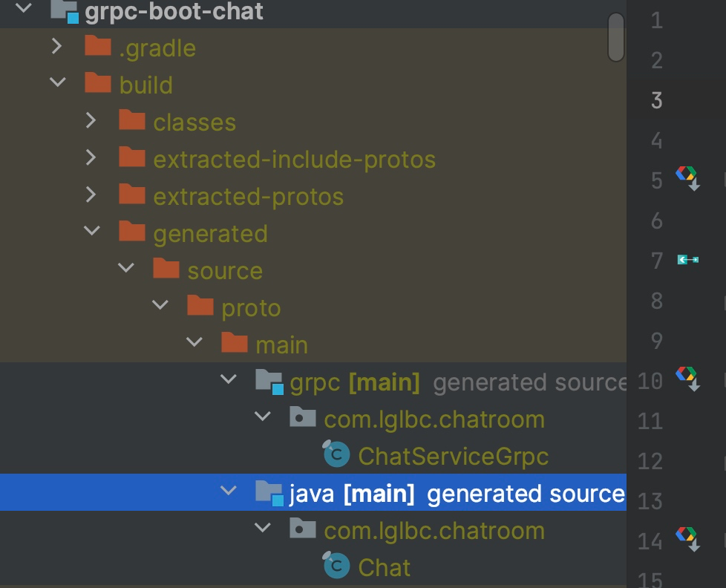Click gutter icon on line 10

pos(687,378)
